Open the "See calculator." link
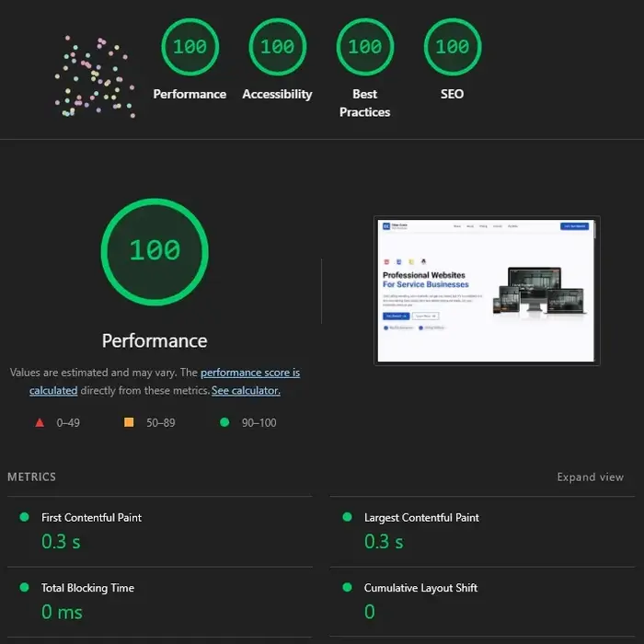The width and height of the screenshot is (644, 644). pyautogui.click(x=246, y=391)
